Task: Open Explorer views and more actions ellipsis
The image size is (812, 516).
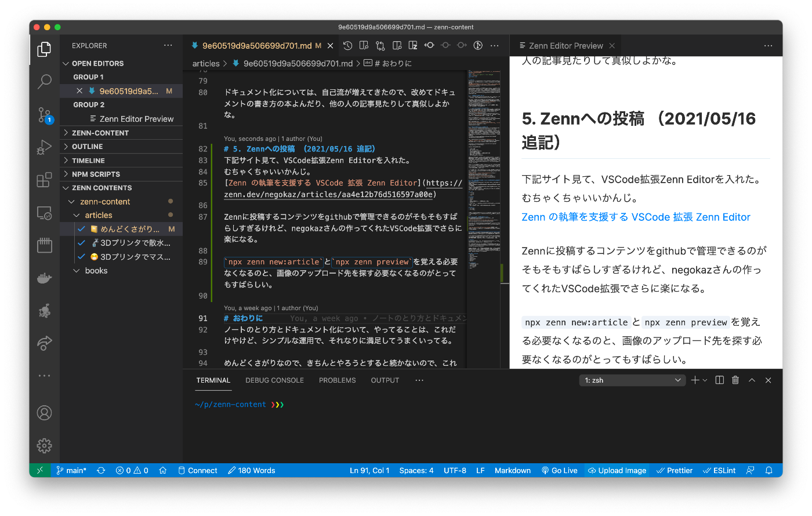Action: (168, 45)
